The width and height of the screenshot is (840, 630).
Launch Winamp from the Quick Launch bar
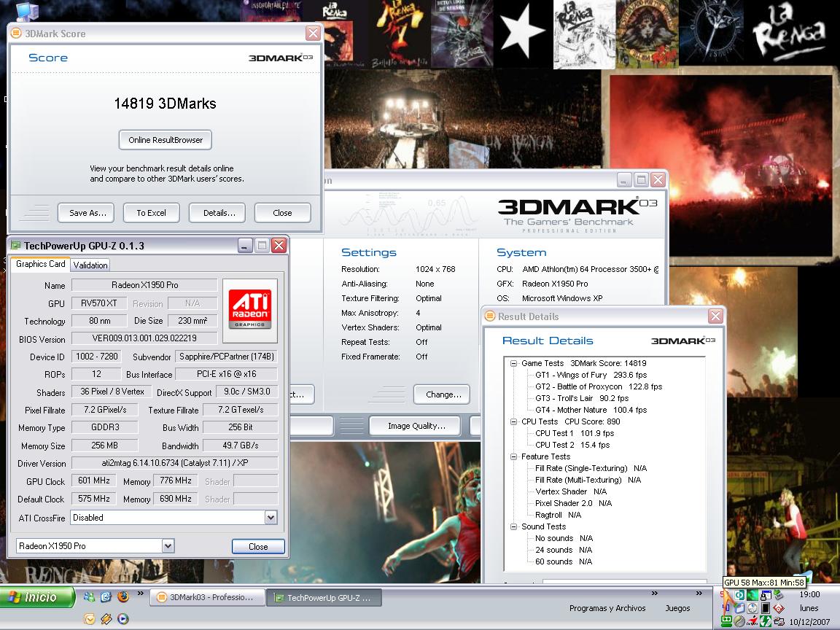pyautogui.click(x=106, y=619)
